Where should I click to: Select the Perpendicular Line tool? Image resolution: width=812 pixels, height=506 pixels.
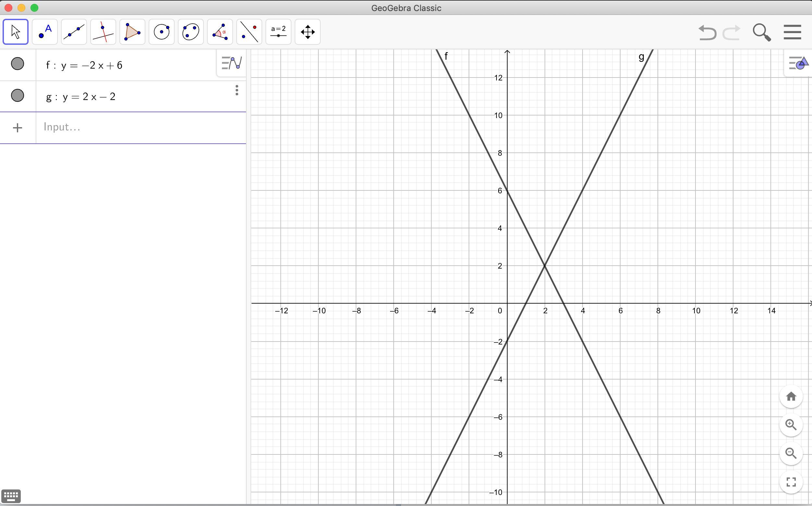[103, 32]
